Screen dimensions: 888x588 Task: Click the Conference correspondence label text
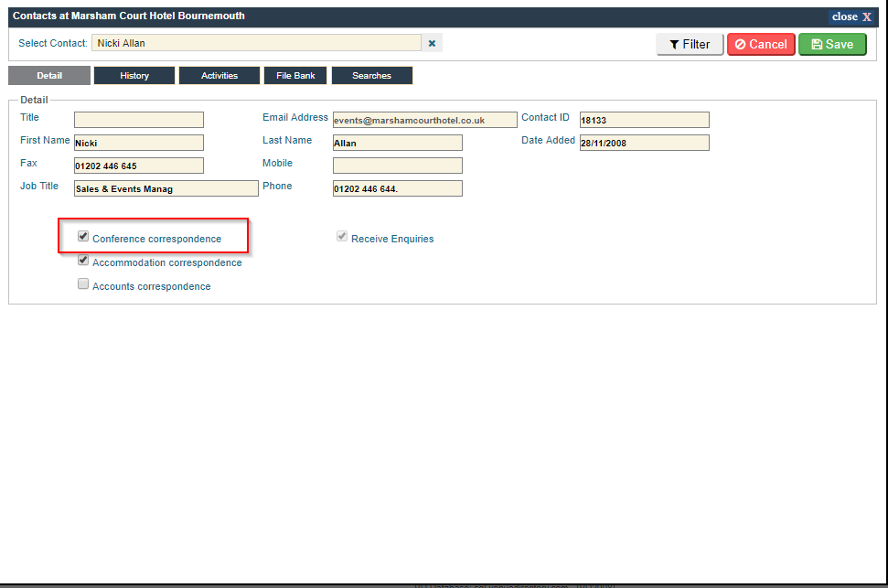pyautogui.click(x=157, y=239)
